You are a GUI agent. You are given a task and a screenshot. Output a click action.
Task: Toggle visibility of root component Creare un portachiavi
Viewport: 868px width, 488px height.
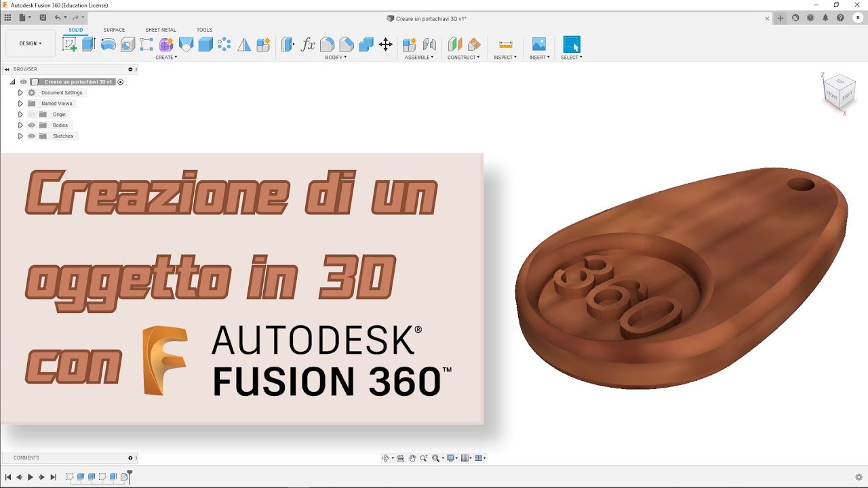pos(24,82)
